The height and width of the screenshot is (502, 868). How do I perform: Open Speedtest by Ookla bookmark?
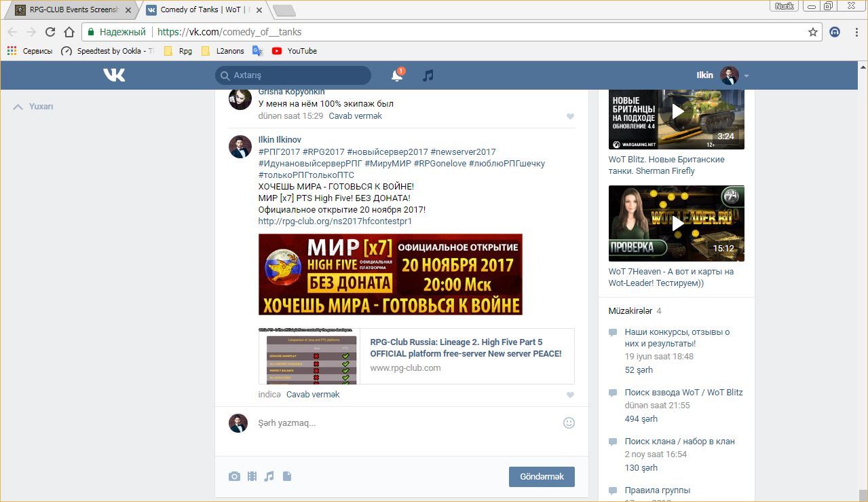click(107, 51)
